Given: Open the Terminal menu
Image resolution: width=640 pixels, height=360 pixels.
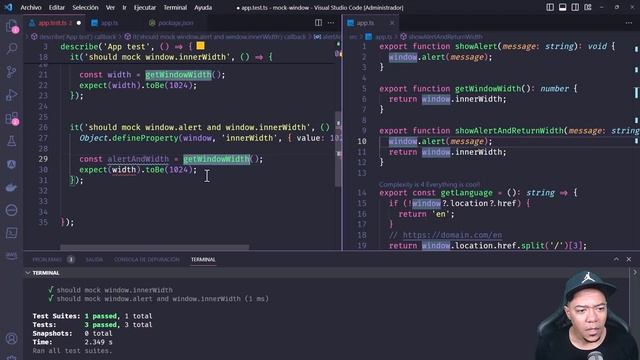Looking at the screenshot, I should 175,7.
